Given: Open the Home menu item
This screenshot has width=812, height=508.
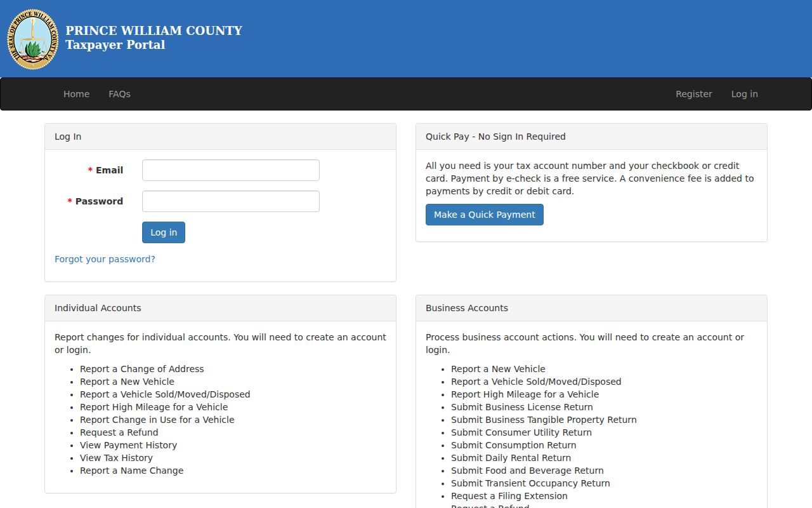Looking at the screenshot, I should point(76,94).
